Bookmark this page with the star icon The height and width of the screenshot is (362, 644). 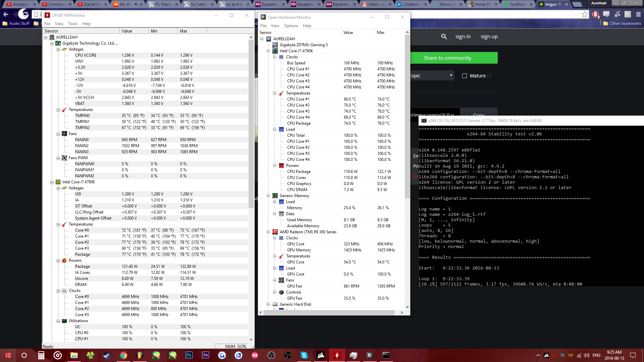[585, 14]
